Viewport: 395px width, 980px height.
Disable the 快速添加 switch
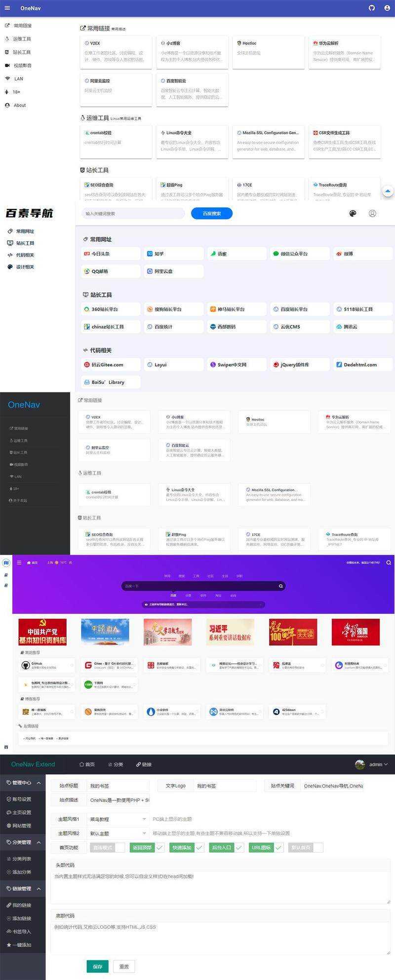pyautogui.click(x=186, y=847)
